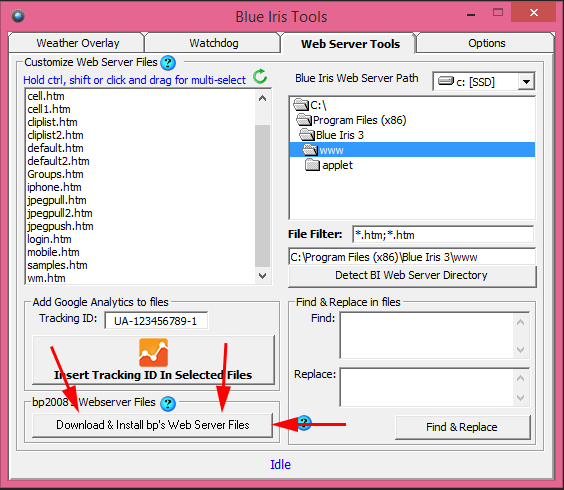This screenshot has height=490, width=564.
Task: Click the Replace box scroll up arrow
Action: click(520, 378)
